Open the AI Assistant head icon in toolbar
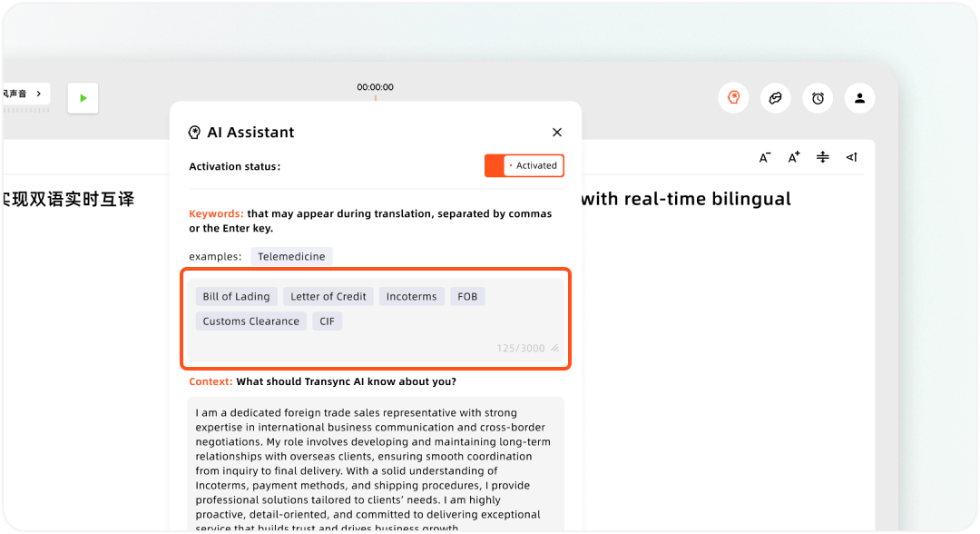Viewport: 980px width, 534px height. 734,98
